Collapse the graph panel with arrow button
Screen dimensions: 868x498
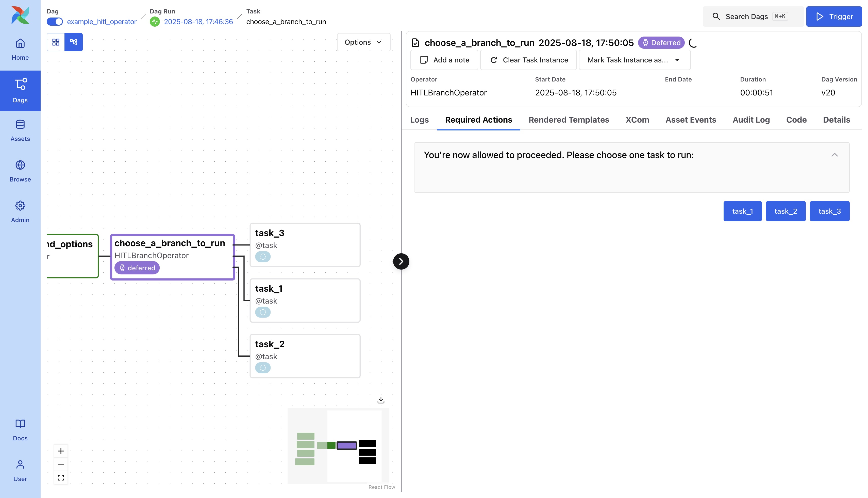[401, 261]
